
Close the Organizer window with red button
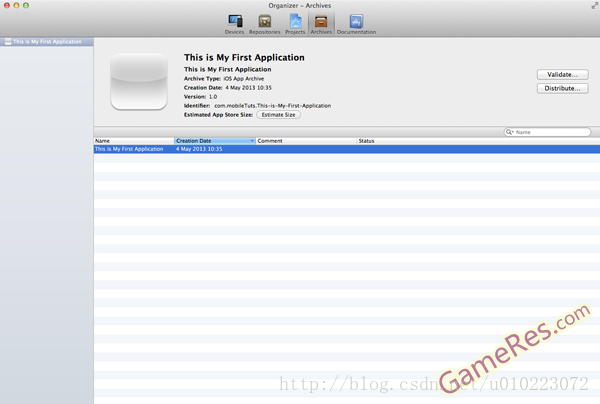[7, 5]
